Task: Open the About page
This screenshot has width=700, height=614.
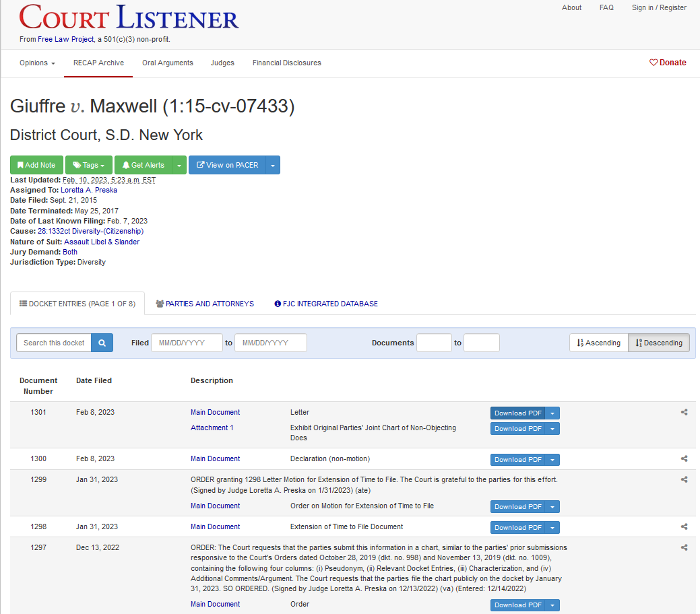Action: 571,7
